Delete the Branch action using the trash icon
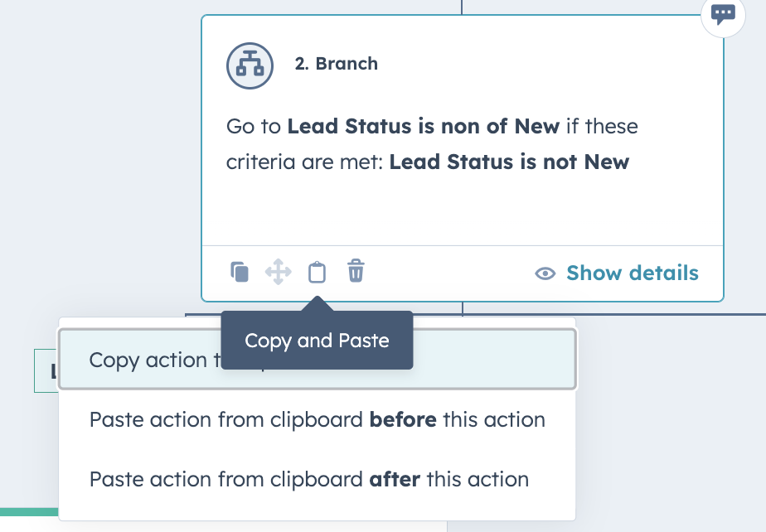This screenshot has width=766, height=532. [x=355, y=271]
